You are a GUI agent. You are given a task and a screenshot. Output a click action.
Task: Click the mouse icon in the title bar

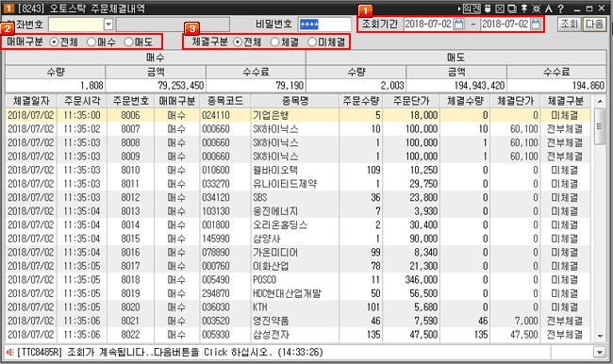click(x=488, y=8)
